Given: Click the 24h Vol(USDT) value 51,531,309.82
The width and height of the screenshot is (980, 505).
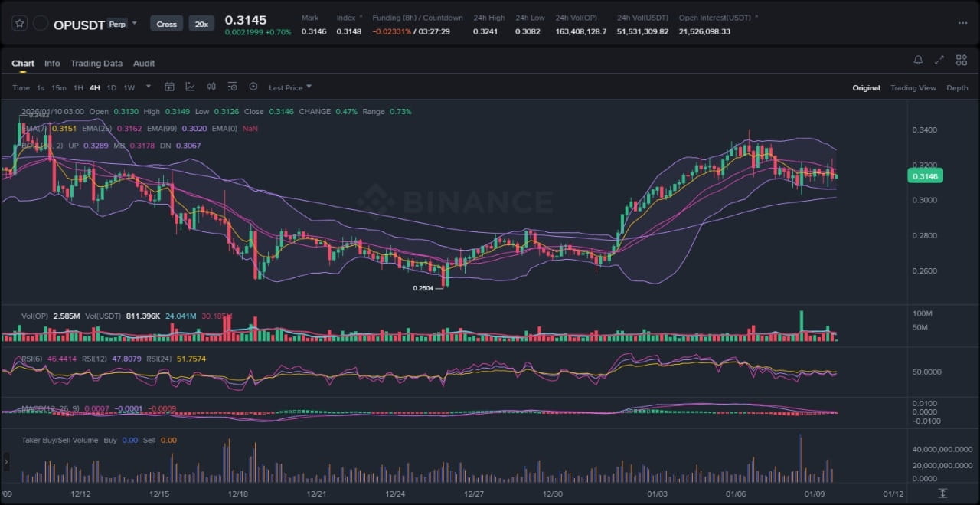Looking at the screenshot, I should (643, 31).
